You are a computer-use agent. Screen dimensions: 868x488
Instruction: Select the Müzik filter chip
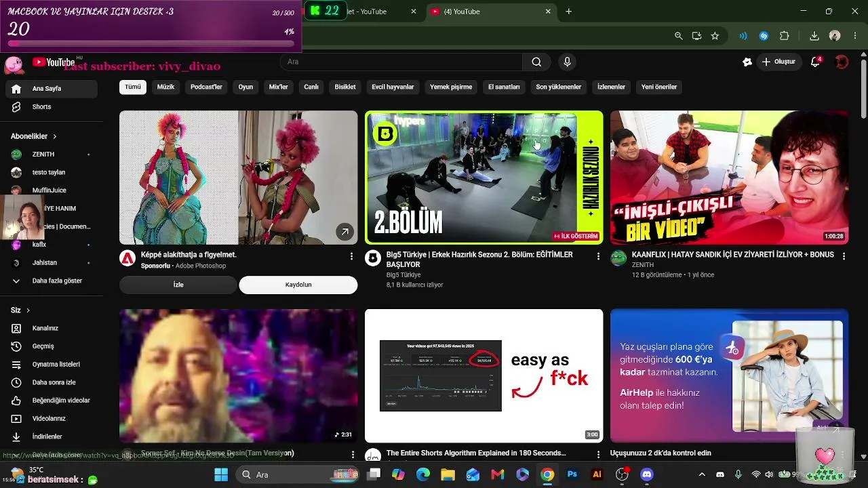click(165, 87)
